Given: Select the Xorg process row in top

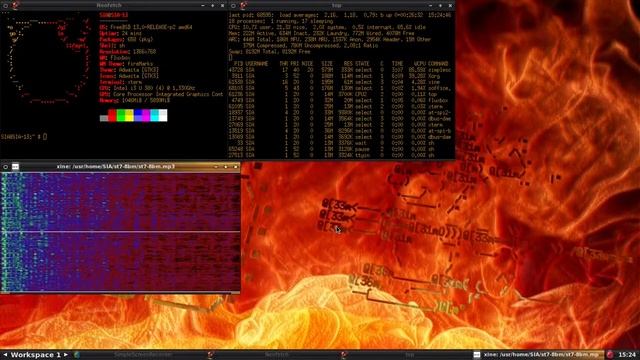Looking at the screenshot, I should click(341, 76).
